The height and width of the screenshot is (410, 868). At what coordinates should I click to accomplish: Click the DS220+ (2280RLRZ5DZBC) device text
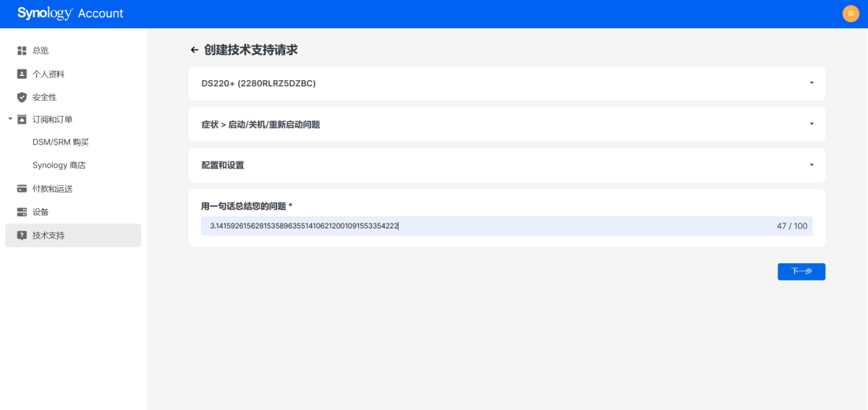(258, 83)
